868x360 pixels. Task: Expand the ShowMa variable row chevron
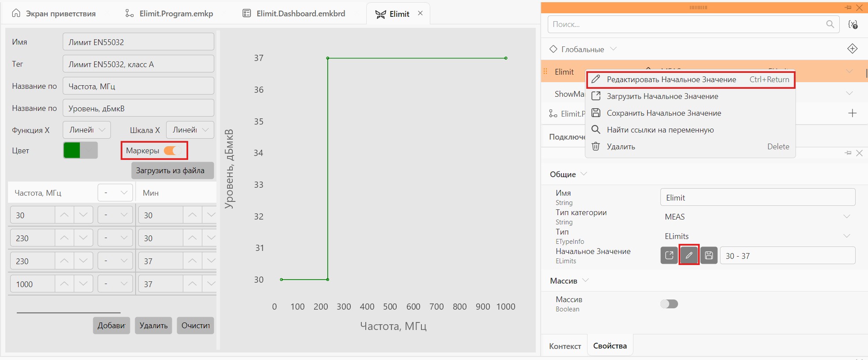849,93
